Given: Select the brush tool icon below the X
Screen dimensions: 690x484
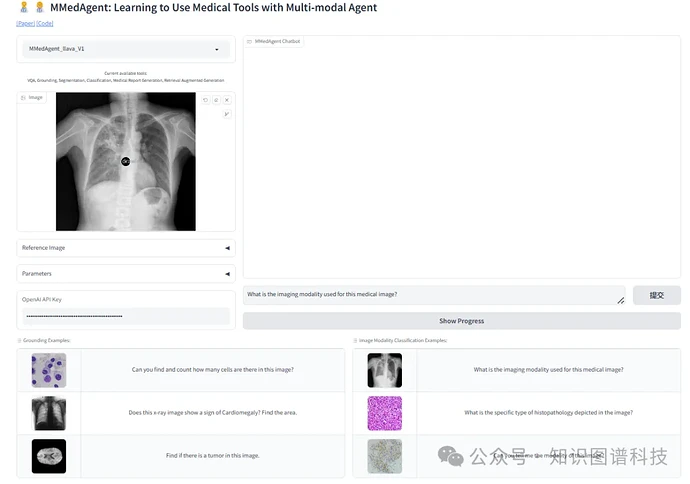Looking at the screenshot, I should [x=227, y=114].
